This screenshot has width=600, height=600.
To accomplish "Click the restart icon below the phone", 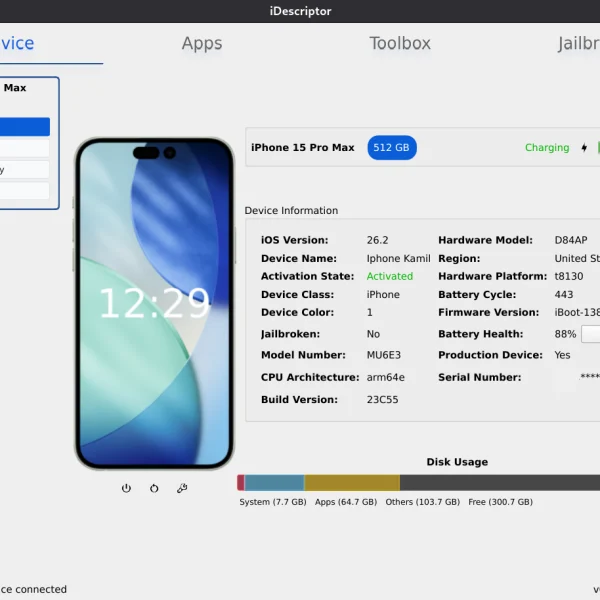I will (x=154, y=488).
